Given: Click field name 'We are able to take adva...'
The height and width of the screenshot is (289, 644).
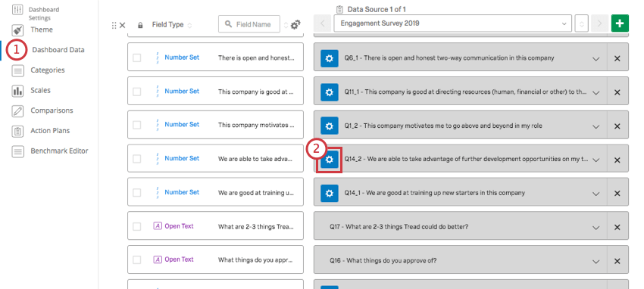Looking at the screenshot, I should point(255,159).
